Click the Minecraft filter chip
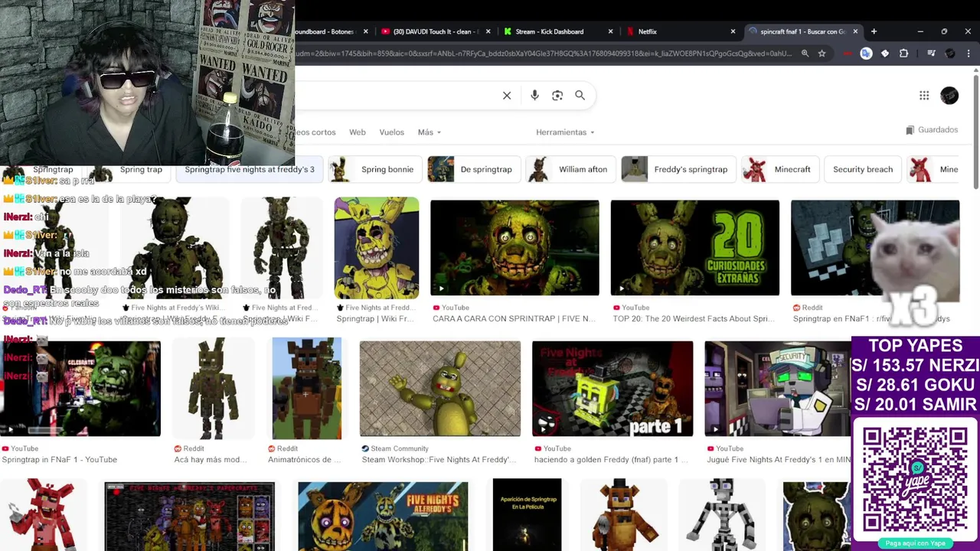The height and width of the screenshot is (551, 980). click(779, 169)
